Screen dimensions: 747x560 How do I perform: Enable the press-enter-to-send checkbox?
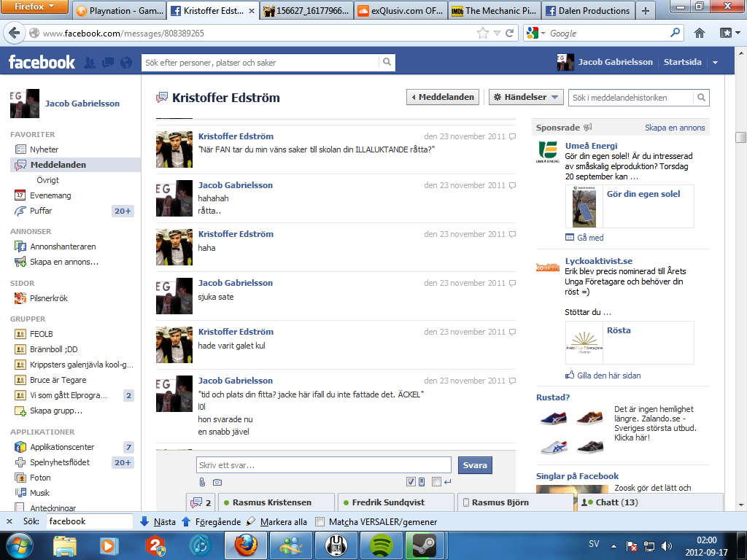tap(436, 482)
